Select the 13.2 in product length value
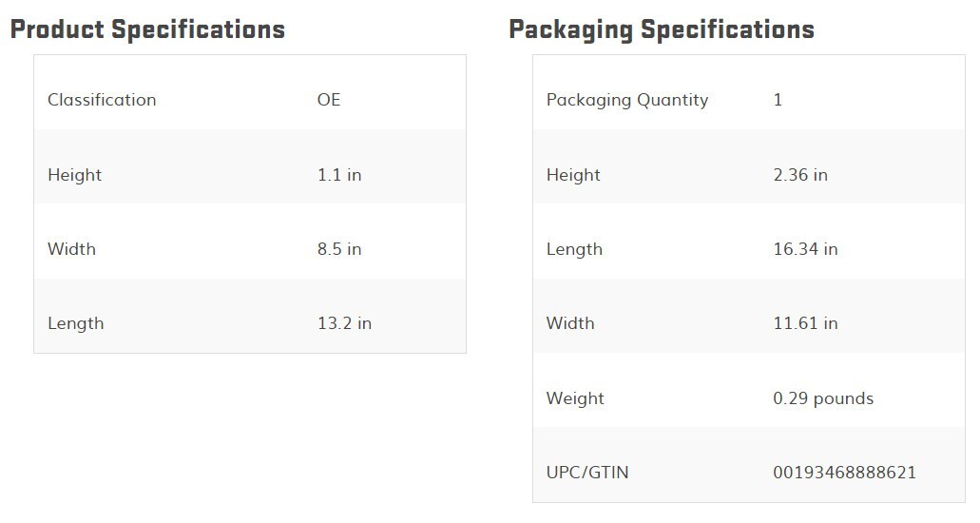This screenshot has height=523, width=980. tap(344, 323)
